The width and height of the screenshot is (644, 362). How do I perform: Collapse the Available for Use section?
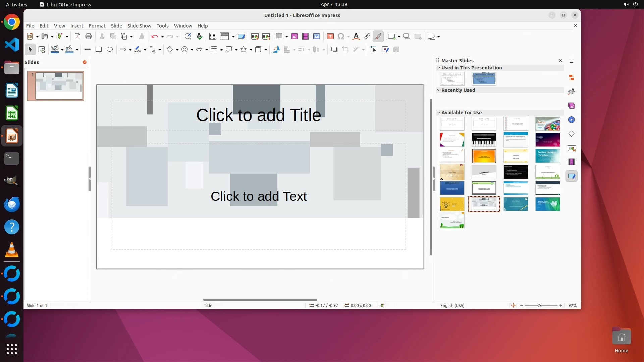[x=438, y=113]
